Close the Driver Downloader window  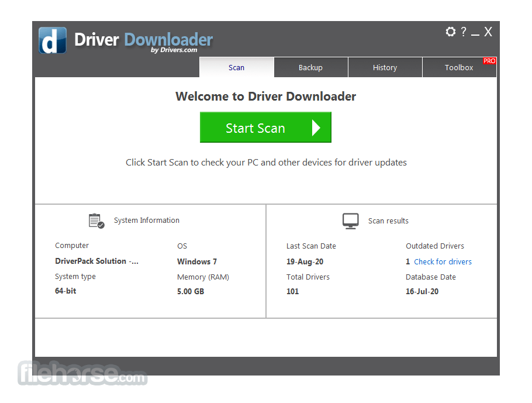488,32
